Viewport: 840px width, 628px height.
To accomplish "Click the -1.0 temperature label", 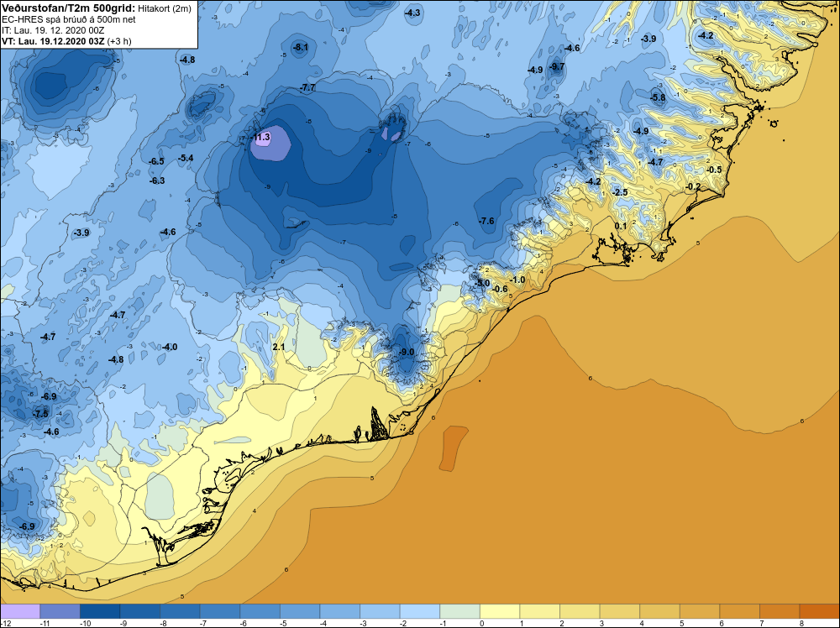I will click(x=517, y=280).
